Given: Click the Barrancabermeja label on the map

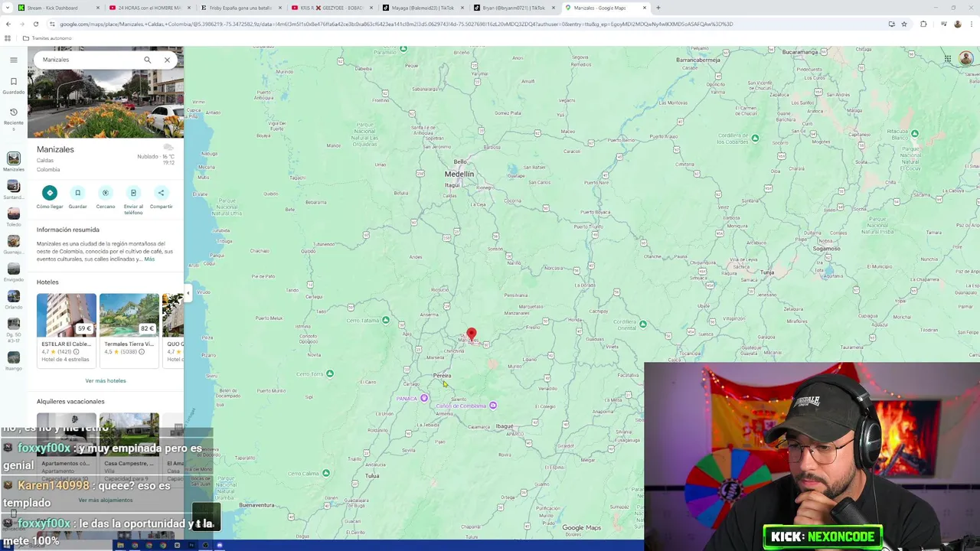Looking at the screenshot, I should (x=698, y=60).
